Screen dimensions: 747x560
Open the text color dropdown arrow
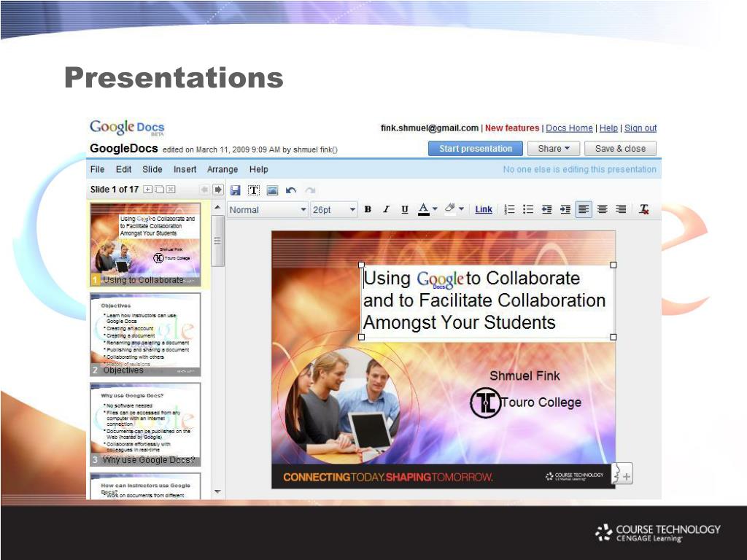coord(435,209)
